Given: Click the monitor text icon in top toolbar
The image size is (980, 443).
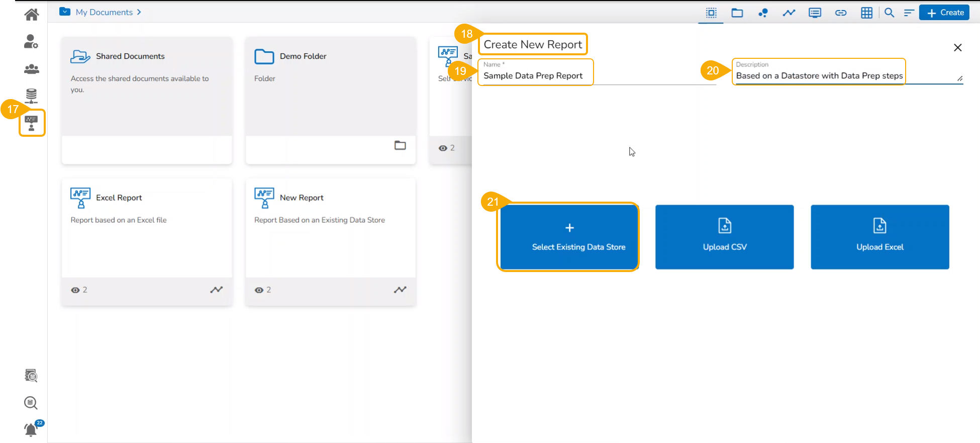Looking at the screenshot, I should pos(815,13).
